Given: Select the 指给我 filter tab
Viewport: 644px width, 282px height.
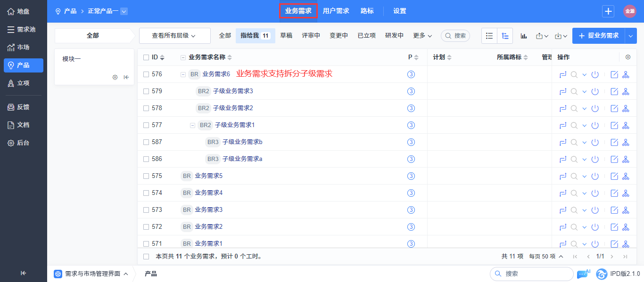Looking at the screenshot, I should coord(255,36).
